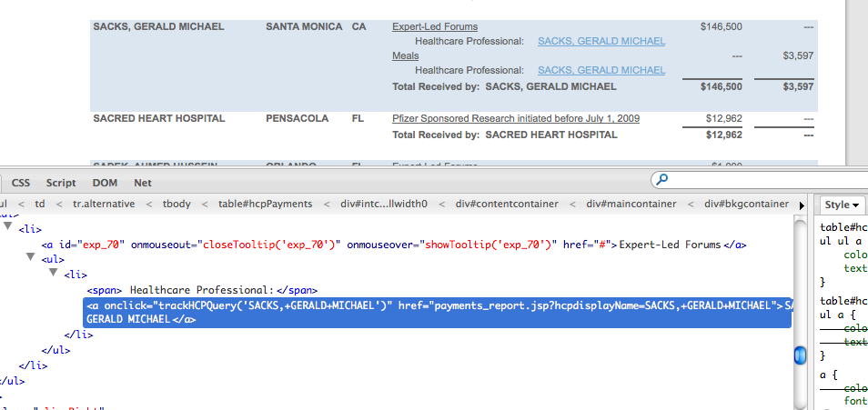Screen dimensions: 868x410
Task: Open the Expert-Led Forums link for Sacks
Action: tap(435, 26)
